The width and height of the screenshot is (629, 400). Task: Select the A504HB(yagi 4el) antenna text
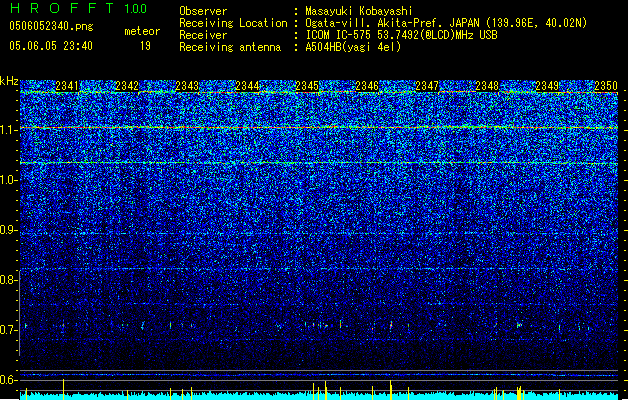[x=353, y=47]
